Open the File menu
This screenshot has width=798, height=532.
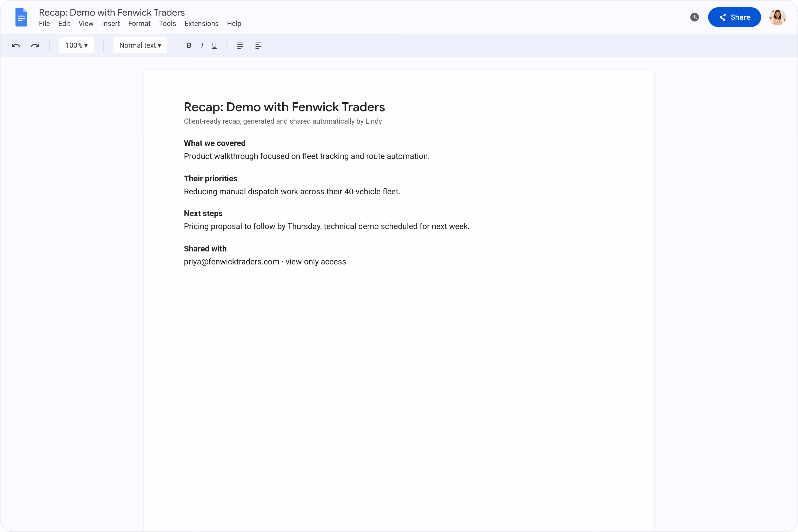[44, 24]
